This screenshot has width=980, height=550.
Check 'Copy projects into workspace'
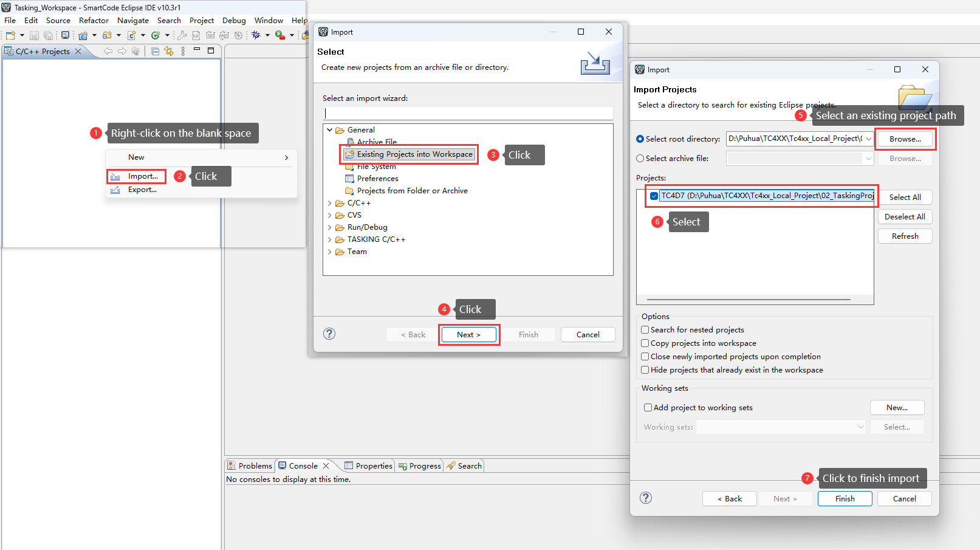(x=645, y=343)
